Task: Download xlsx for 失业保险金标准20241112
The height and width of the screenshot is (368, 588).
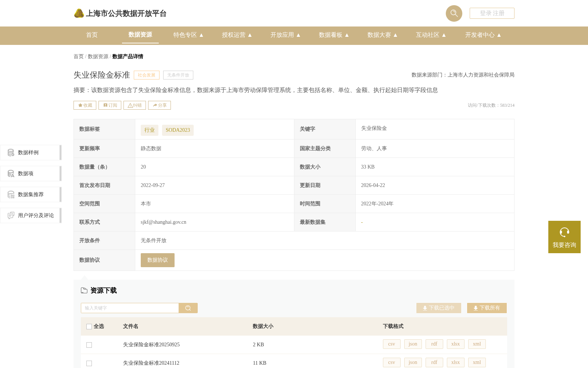Action: tap(456, 362)
